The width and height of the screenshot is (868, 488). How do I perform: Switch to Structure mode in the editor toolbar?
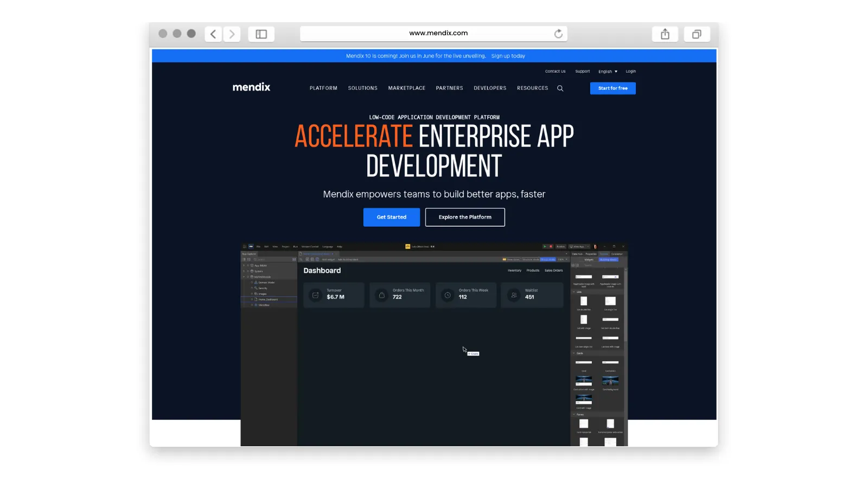coord(531,259)
